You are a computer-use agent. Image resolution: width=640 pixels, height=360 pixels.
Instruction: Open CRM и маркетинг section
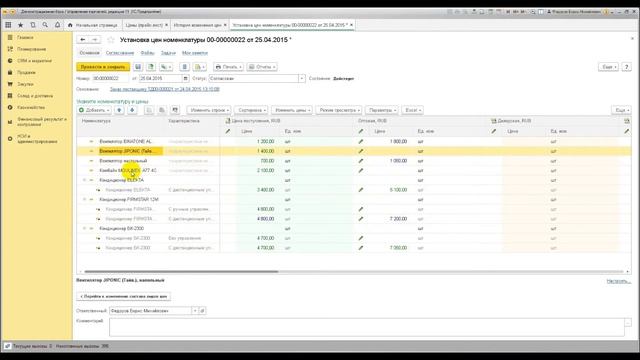tap(34, 61)
